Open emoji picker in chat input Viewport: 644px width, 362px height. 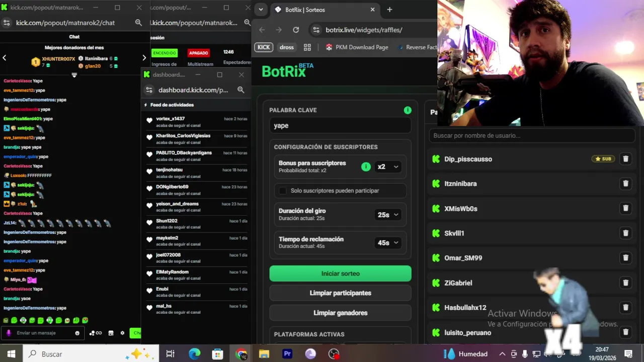(x=77, y=333)
